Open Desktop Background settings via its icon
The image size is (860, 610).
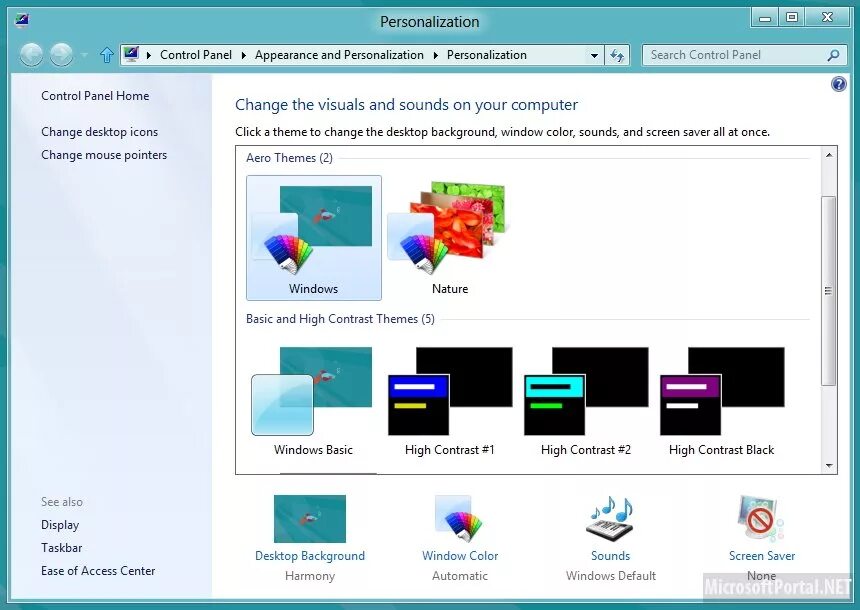pyautogui.click(x=309, y=519)
